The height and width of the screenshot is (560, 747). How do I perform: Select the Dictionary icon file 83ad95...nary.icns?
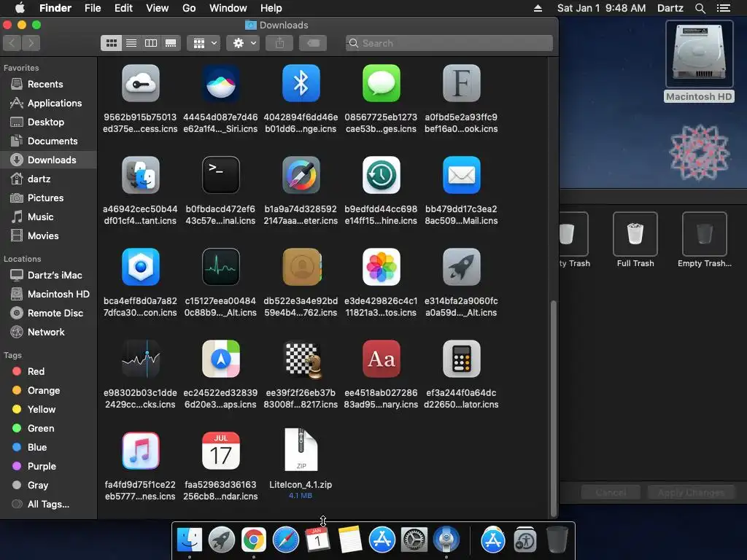[381, 359]
